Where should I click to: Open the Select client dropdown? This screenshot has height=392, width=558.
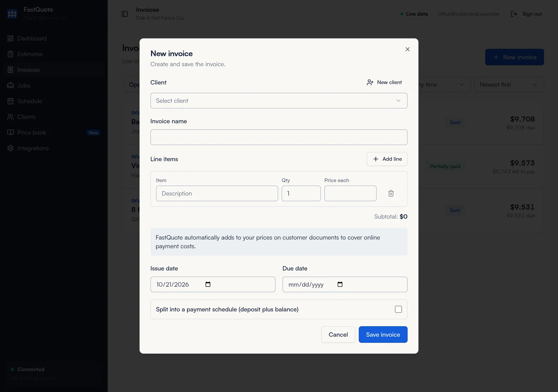(279, 101)
